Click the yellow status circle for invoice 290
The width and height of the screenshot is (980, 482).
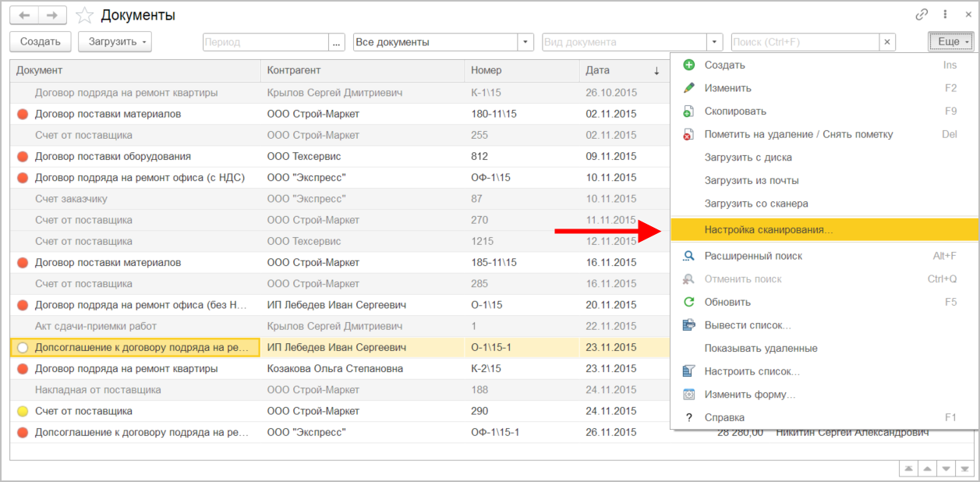(x=23, y=411)
